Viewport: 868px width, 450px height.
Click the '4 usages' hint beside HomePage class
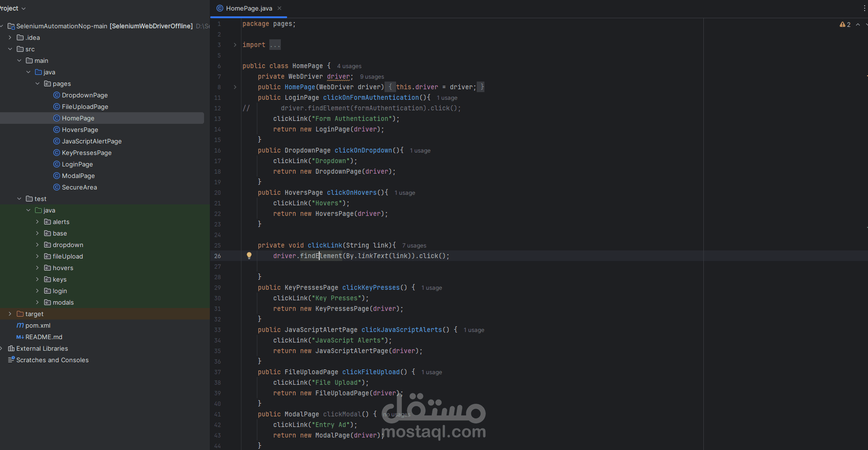349,66
